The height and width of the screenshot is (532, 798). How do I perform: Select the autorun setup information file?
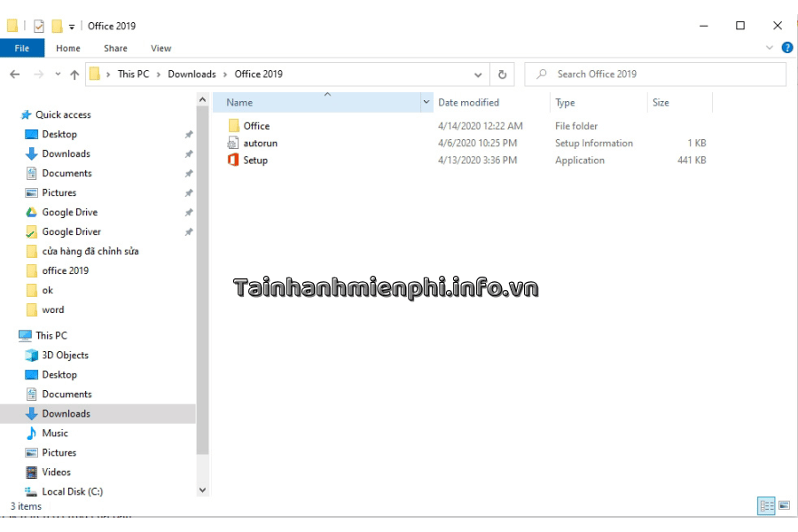coord(260,143)
